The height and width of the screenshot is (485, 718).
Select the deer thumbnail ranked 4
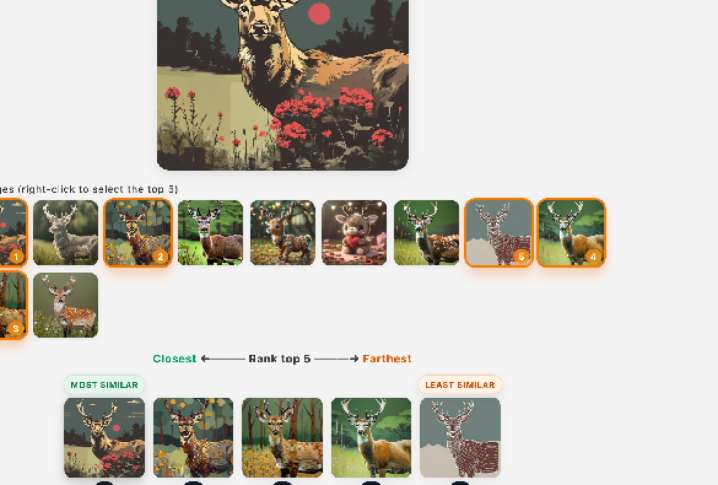(571, 233)
